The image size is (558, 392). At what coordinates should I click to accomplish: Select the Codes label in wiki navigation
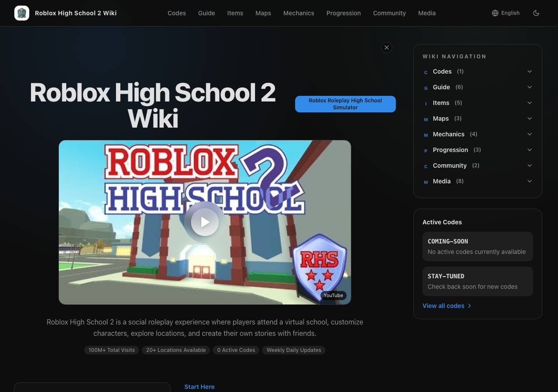(x=442, y=71)
